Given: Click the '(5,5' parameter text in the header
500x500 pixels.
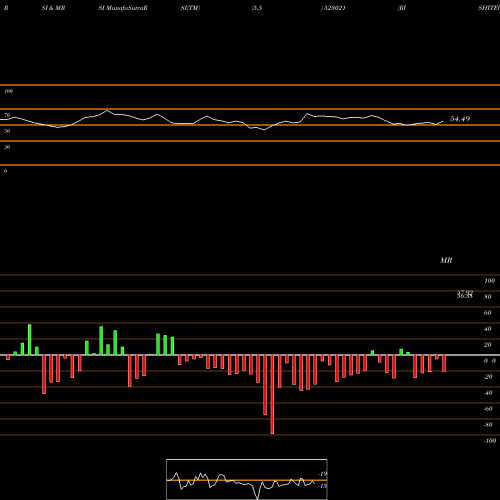Looking at the screenshot, I should 257,8.
